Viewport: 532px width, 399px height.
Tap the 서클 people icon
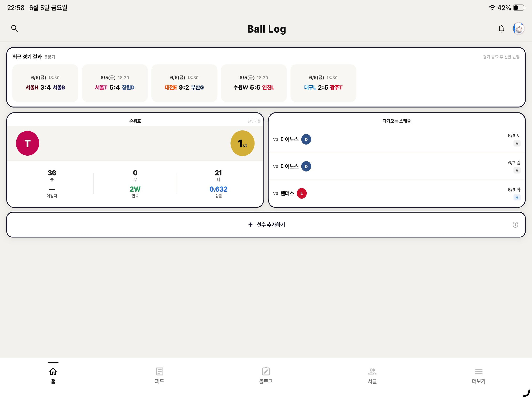tap(372, 371)
